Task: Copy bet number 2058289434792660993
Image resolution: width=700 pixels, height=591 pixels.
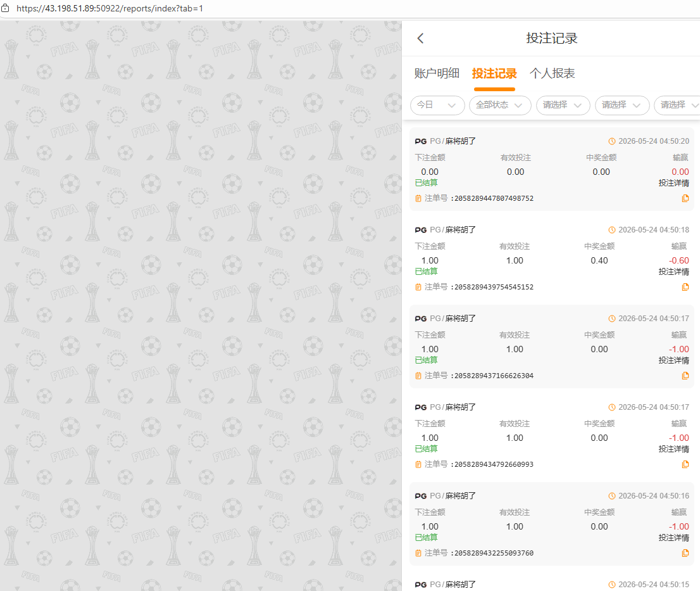Action: (685, 464)
